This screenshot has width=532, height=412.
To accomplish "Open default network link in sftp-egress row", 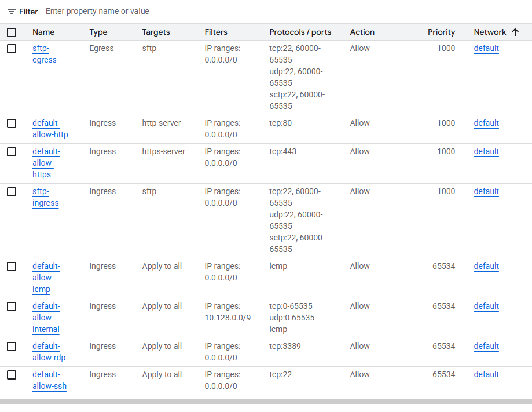I will click(x=486, y=49).
